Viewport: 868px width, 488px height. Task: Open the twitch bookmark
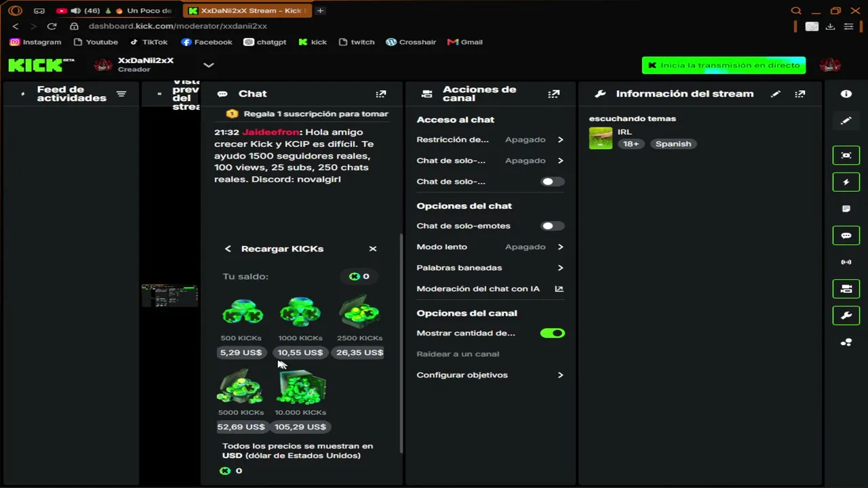tap(357, 42)
